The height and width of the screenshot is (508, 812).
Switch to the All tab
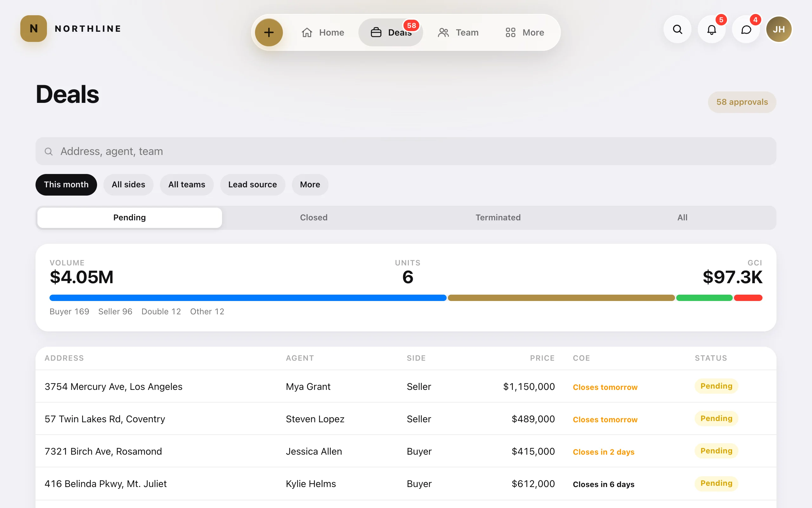coord(682,217)
